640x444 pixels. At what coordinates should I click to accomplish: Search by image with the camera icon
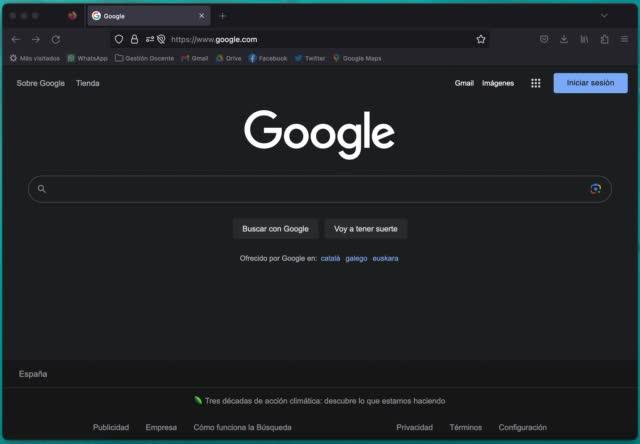pyautogui.click(x=596, y=189)
